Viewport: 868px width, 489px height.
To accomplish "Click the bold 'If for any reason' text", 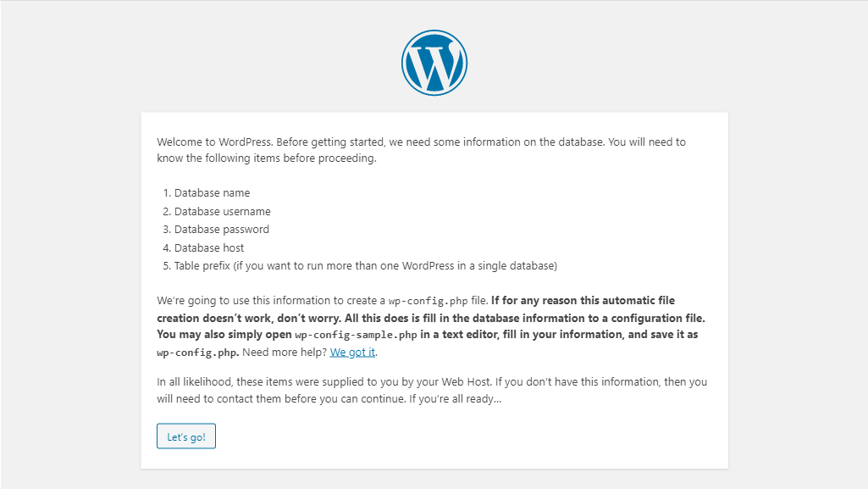I will pyautogui.click(x=532, y=300).
